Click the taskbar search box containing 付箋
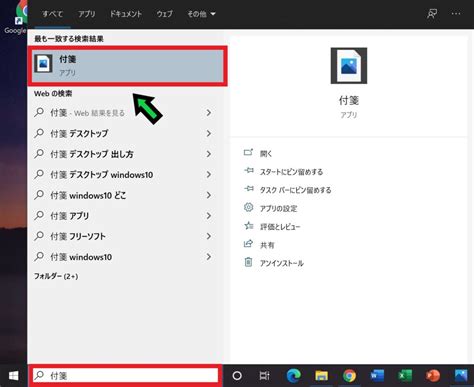474x387 pixels. [x=125, y=376]
